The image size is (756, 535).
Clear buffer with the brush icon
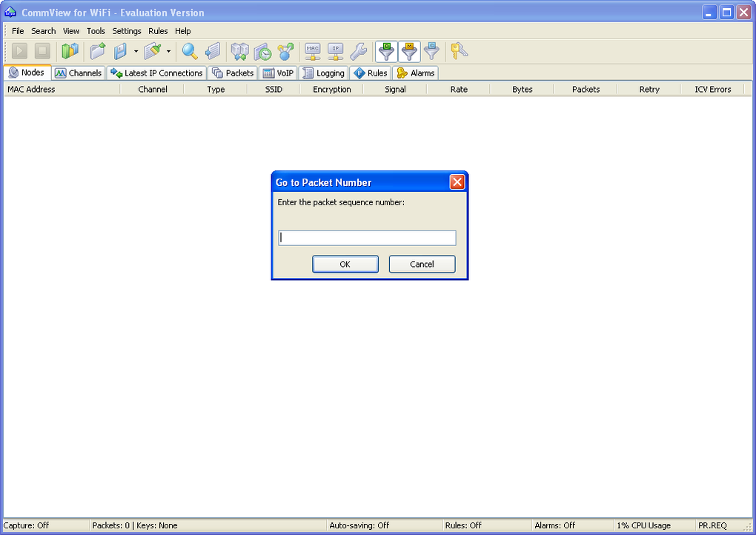(x=153, y=51)
